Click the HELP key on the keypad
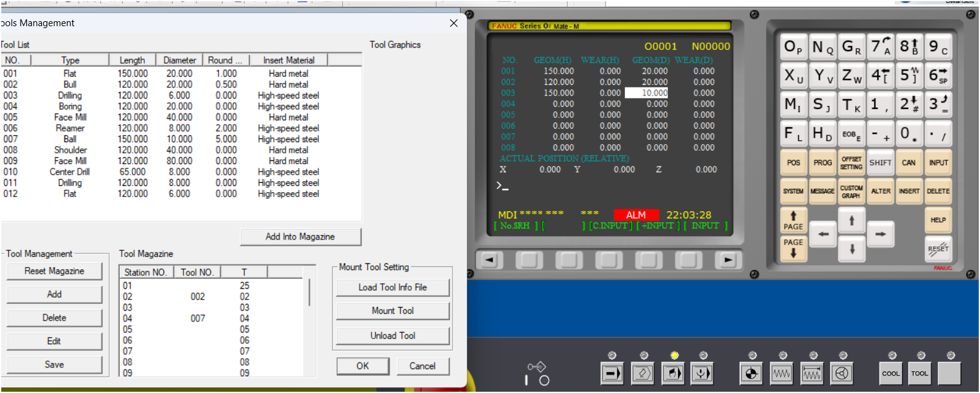980x393 pixels. pyautogui.click(x=938, y=220)
